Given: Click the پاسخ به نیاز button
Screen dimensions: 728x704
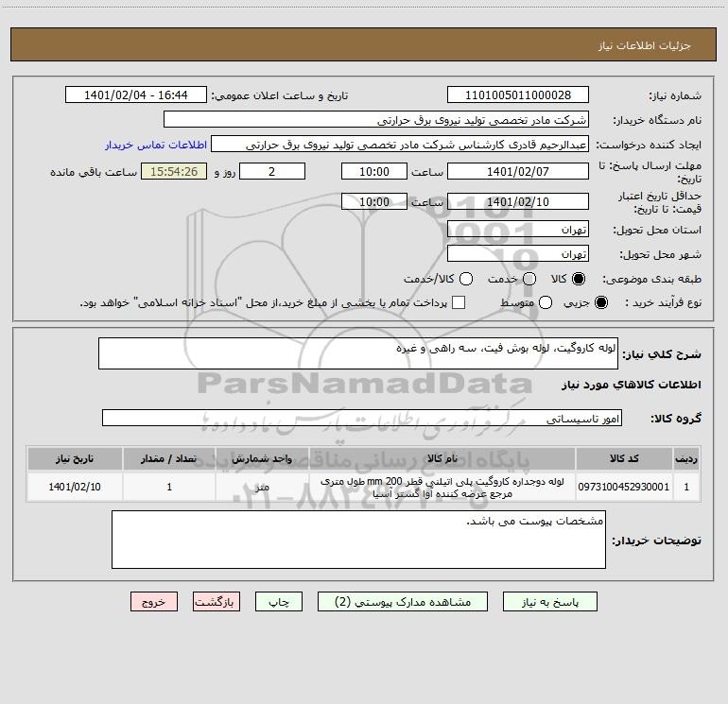Looking at the screenshot, I should [x=549, y=601].
